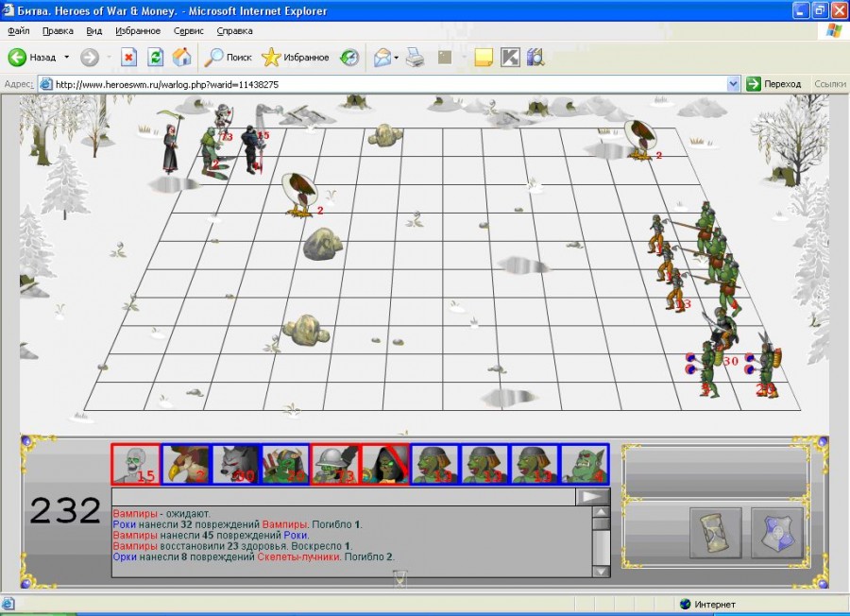Click the hourglass Wait button

point(716,533)
